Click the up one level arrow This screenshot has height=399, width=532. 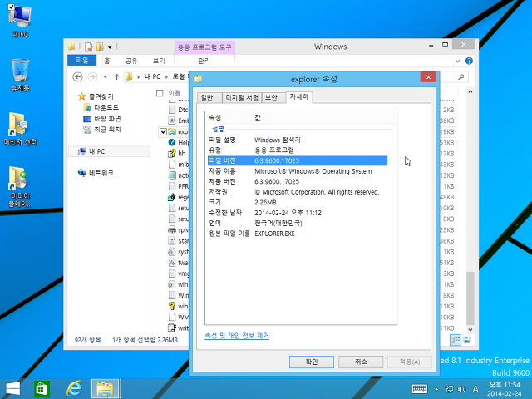116,77
